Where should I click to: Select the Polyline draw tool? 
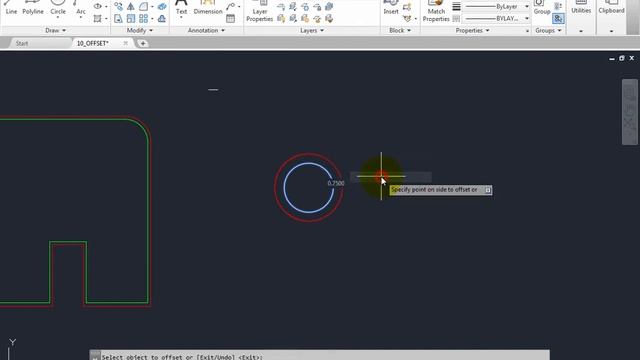pyautogui.click(x=33, y=8)
